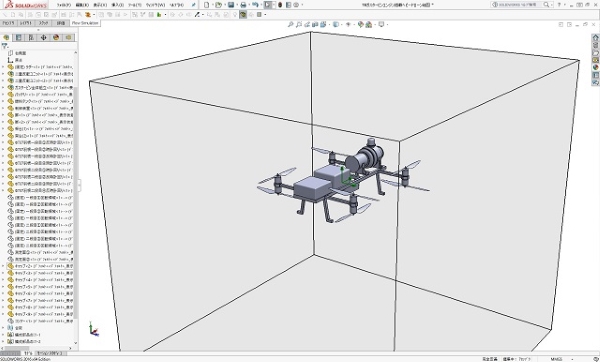This screenshot has width=600, height=362.
Task: Open the View Palette task pane icon
Action: coord(595,60)
